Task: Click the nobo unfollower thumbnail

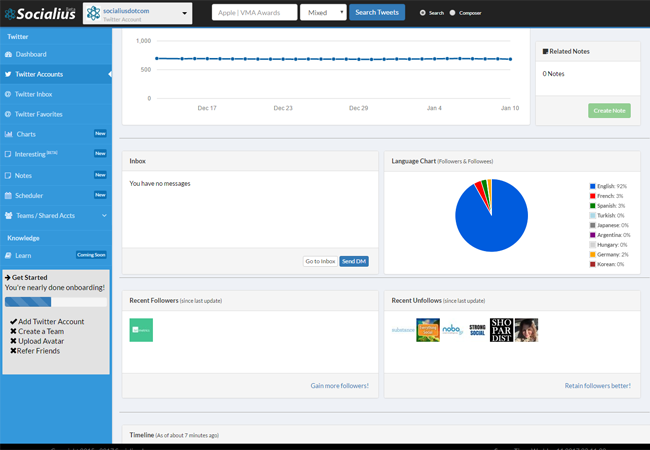Action: (452, 330)
